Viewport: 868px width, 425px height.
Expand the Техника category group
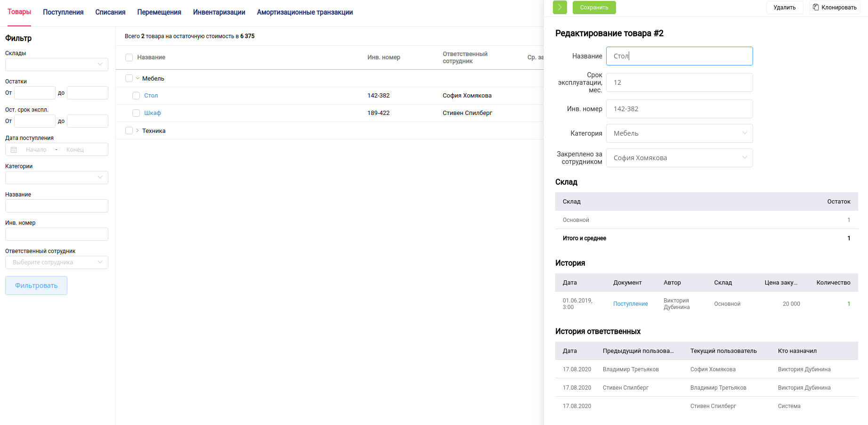pyautogui.click(x=138, y=131)
